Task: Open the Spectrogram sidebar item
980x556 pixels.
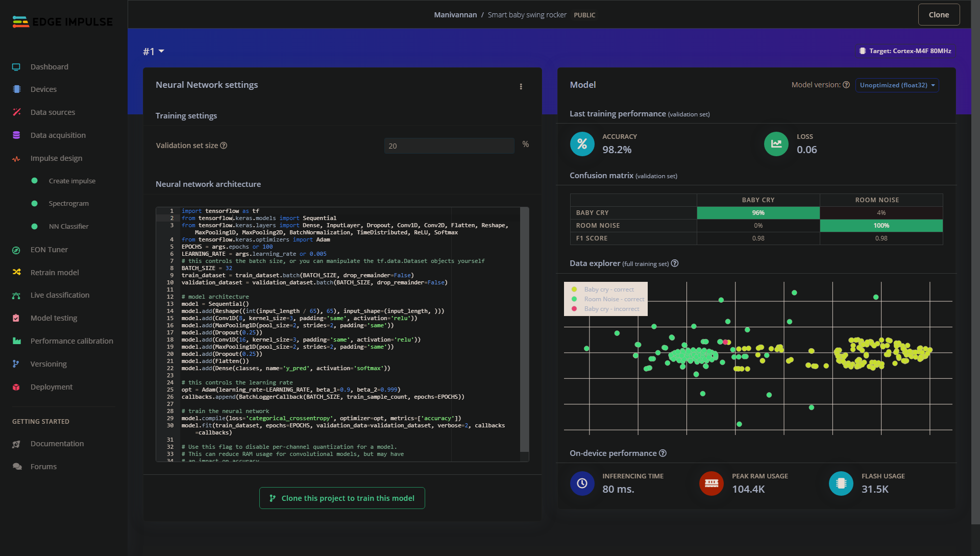Action: click(68, 204)
